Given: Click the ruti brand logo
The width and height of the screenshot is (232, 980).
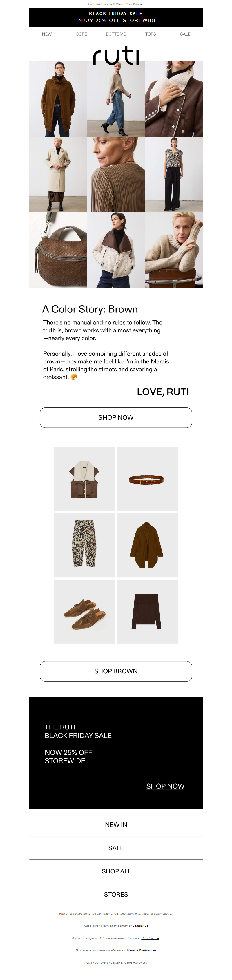Looking at the screenshot, I should click(x=116, y=56).
